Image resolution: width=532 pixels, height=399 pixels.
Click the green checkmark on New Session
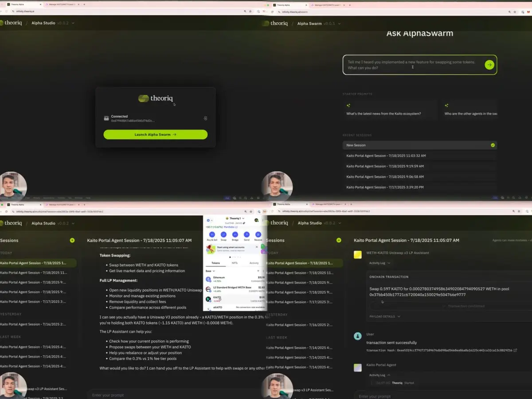point(493,145)
